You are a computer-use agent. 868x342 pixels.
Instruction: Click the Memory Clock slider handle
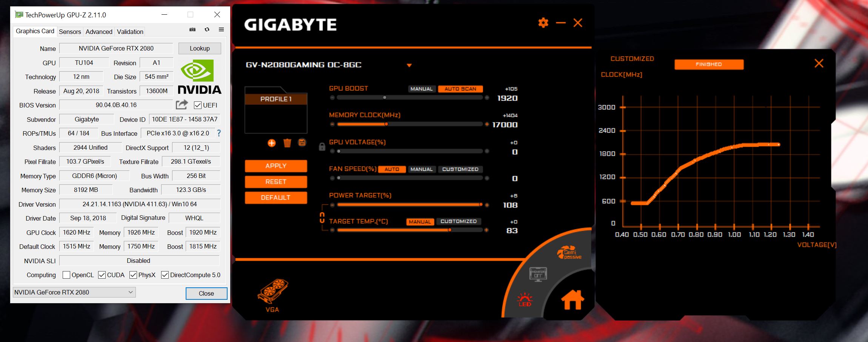pyautogui.click(x=386, y=124)
